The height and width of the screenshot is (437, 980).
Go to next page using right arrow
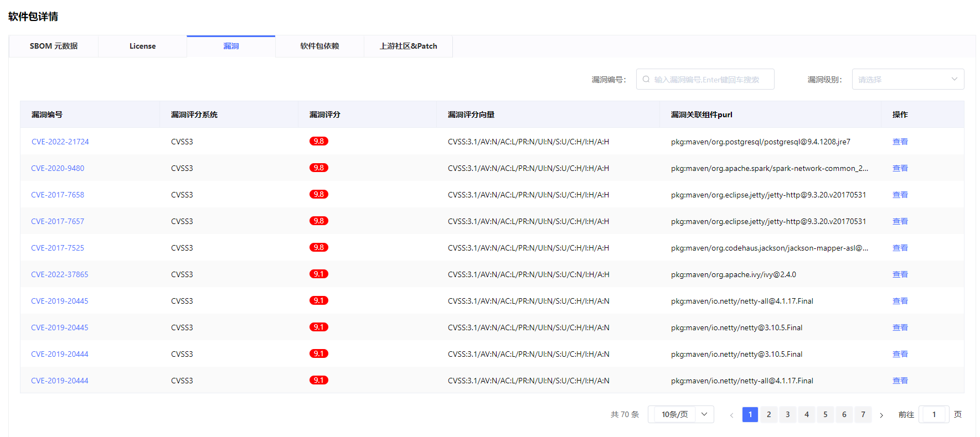[x=881, y=415]
